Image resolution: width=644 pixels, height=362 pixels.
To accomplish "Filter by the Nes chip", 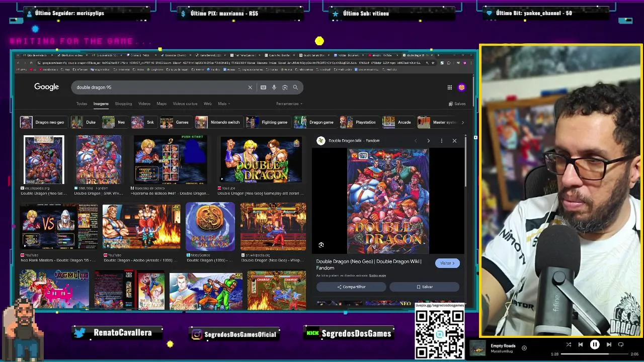I will (114, 122).
